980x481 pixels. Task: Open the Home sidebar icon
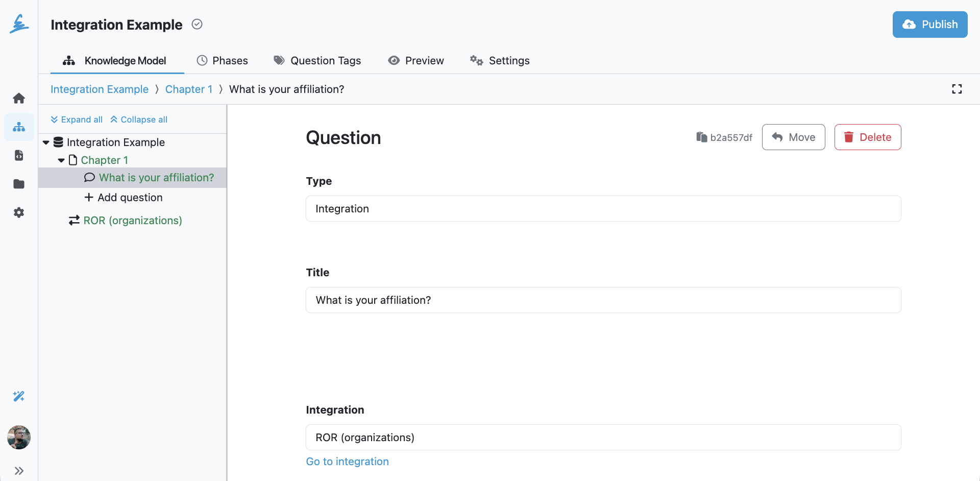[19, 98]
